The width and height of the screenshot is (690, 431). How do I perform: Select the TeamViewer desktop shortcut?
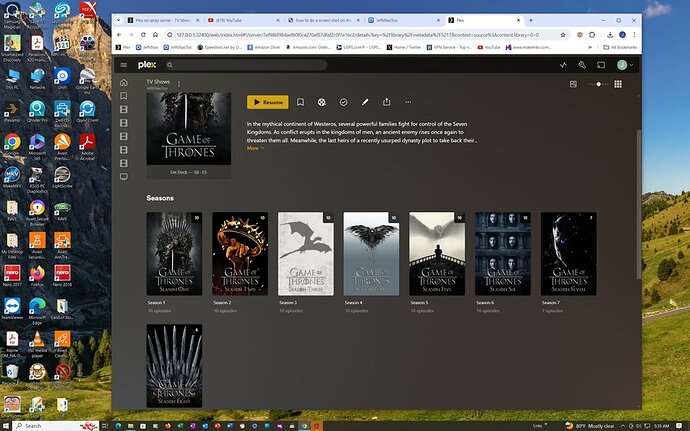(x=12, y=309)
